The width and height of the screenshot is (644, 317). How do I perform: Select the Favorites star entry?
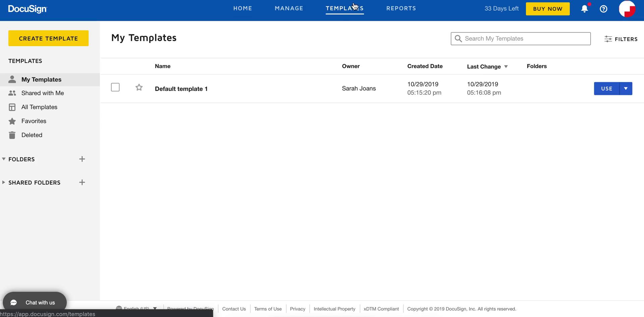click(x=12, y=121)
